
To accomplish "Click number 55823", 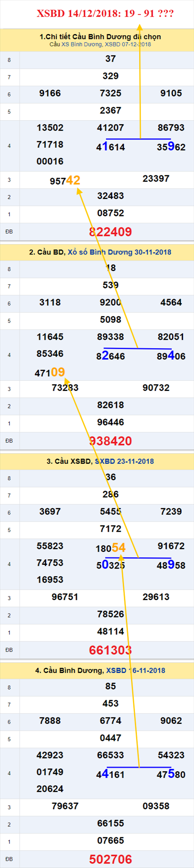I will click(50, 546).
